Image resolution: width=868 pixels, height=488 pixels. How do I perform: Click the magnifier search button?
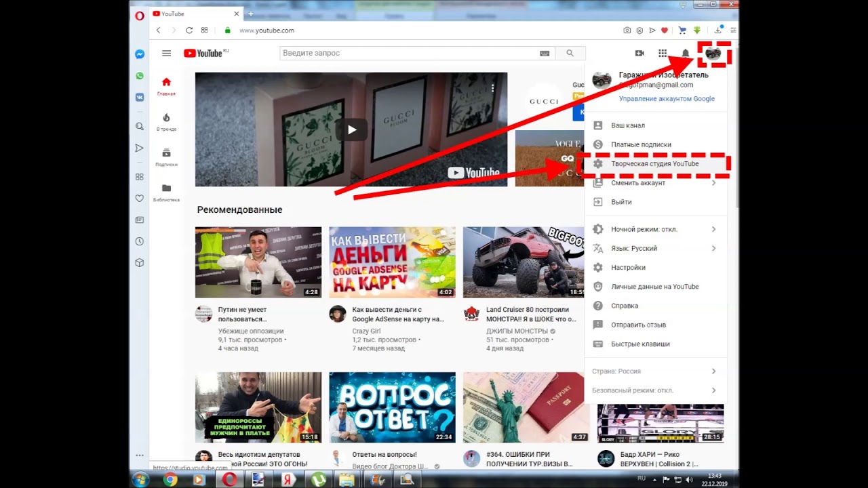pos(570,53)
